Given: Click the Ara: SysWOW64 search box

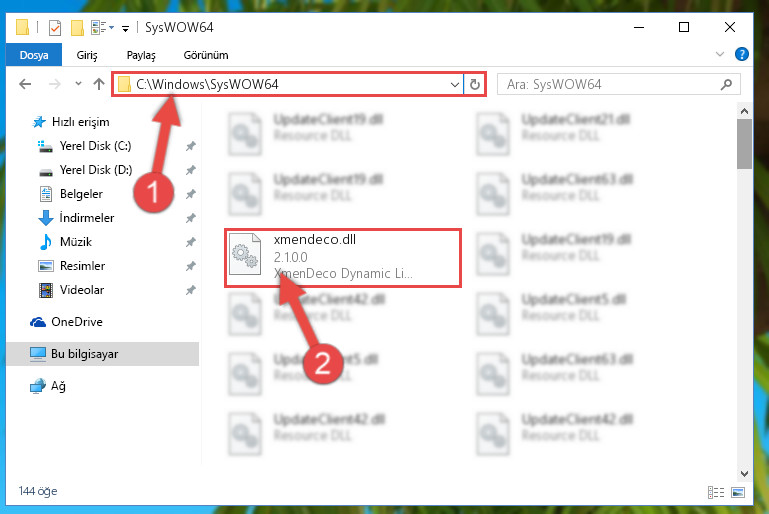Looking at the screenshot, I should pyautogui.click(x=611, y=84).
